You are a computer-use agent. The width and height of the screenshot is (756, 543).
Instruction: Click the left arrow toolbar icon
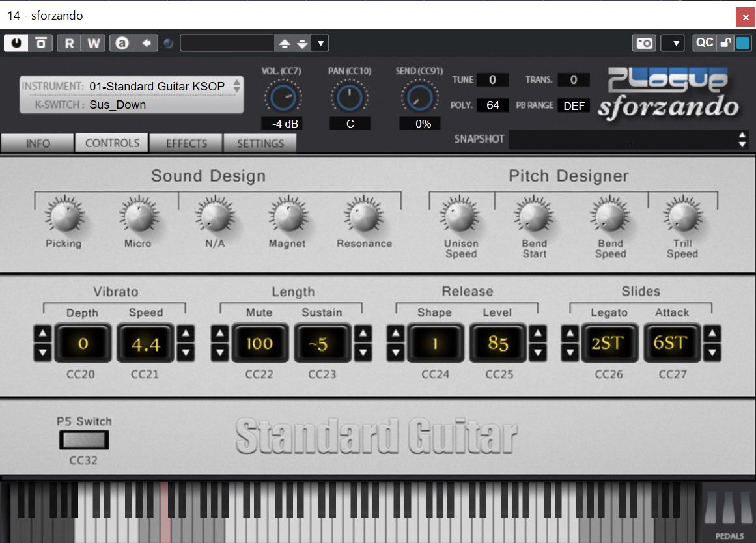(146, 43)
